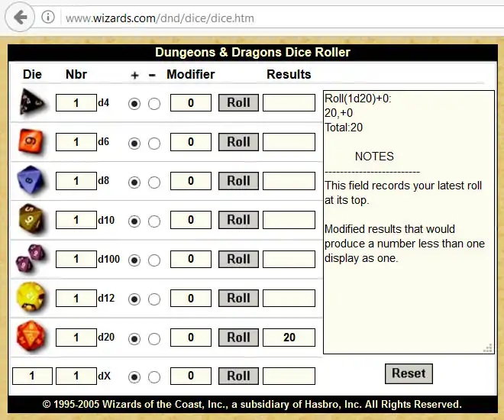Select minus modifier radio for dX

coord(153,376)
